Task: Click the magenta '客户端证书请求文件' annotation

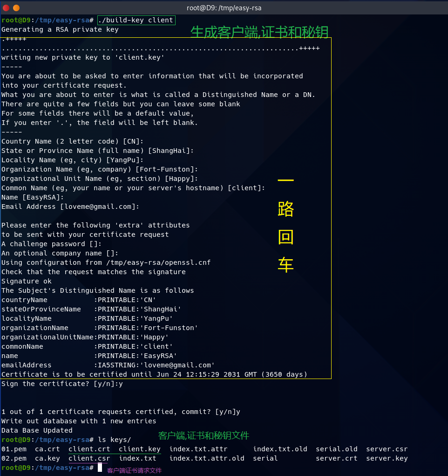Action: (x=134, y=470)
